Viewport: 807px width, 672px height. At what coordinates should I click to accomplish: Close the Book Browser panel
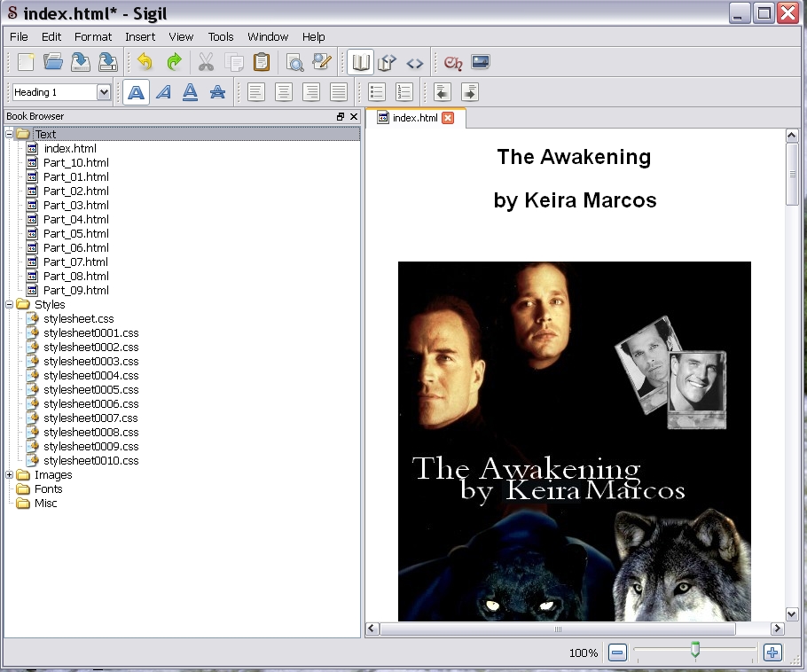tap(354, 117)
